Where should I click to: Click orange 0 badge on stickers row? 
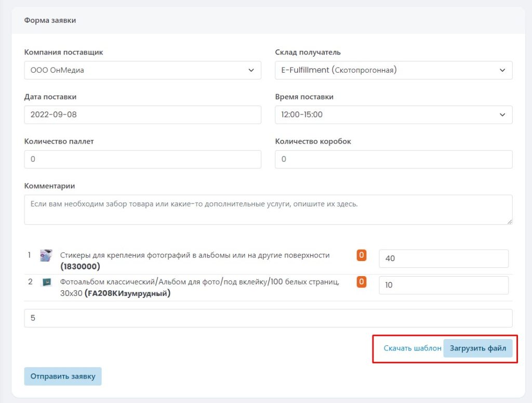point(362,255)
